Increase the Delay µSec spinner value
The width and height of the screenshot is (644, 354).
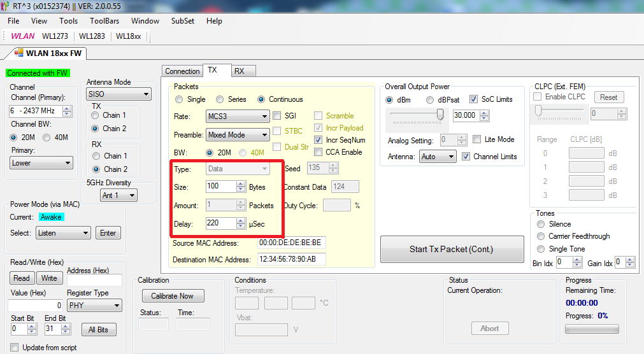click(241, 220)
